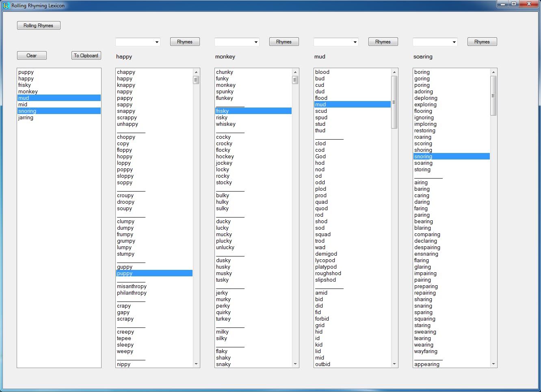Pick 'wayfaring' in the soaring rhymes list
The width and height of the screenshot is (541, 392).
(x=426, y=351)
